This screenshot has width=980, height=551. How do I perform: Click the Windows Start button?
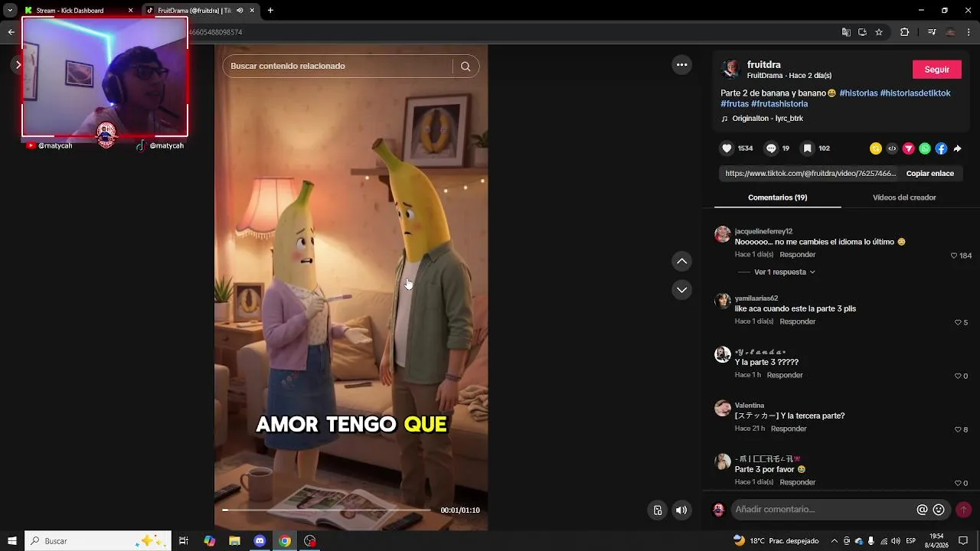tap(11, 541)
